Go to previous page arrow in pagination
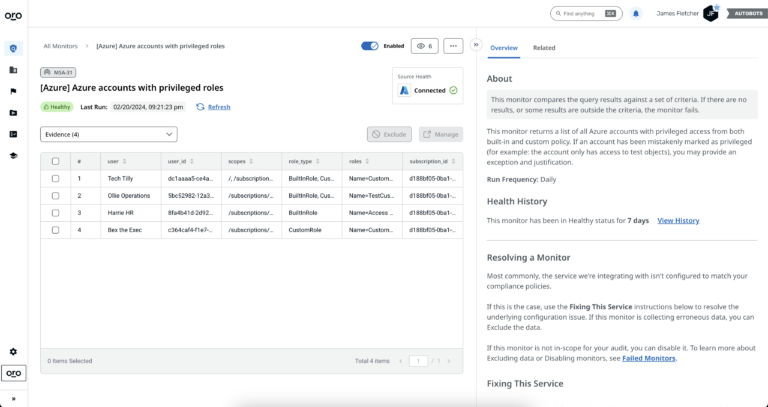 click(x=401, y=361)
